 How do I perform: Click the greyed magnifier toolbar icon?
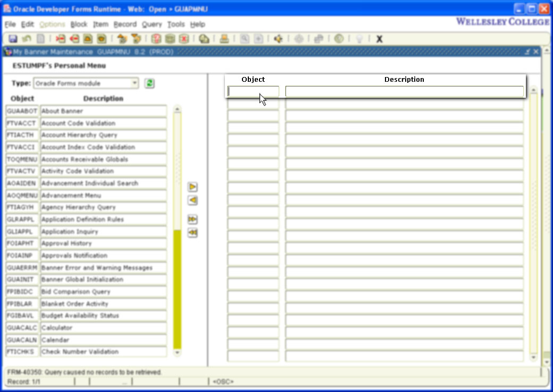click(x=245, y=39)
